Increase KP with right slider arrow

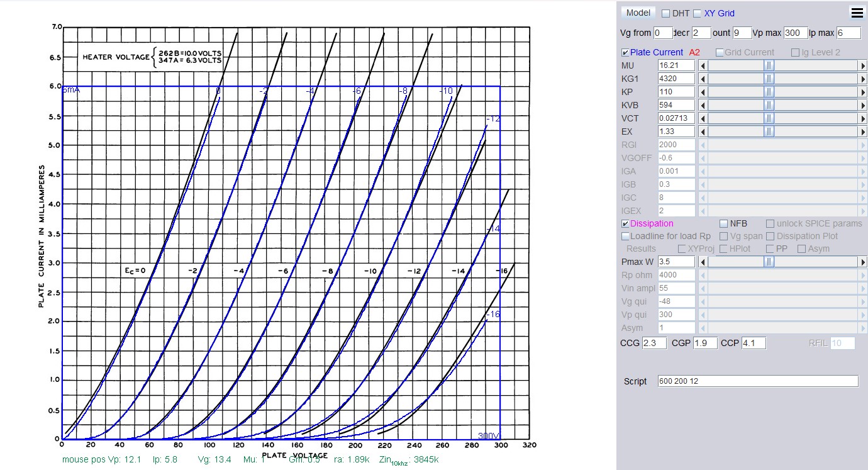coord(862,92)
